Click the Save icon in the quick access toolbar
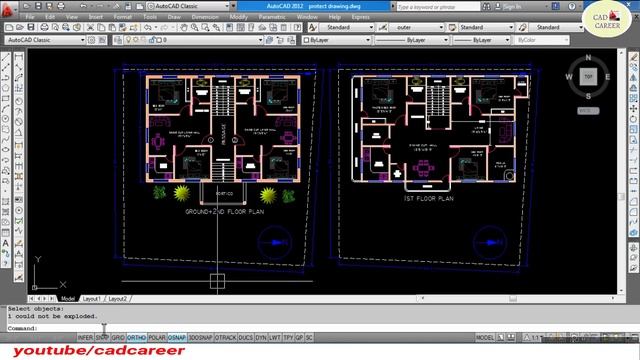 coord(38,6)
